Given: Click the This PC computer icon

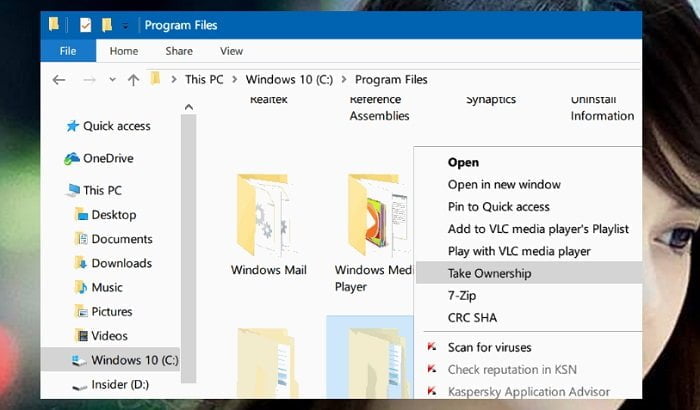Looking at the screenshot, I should 73,190.
